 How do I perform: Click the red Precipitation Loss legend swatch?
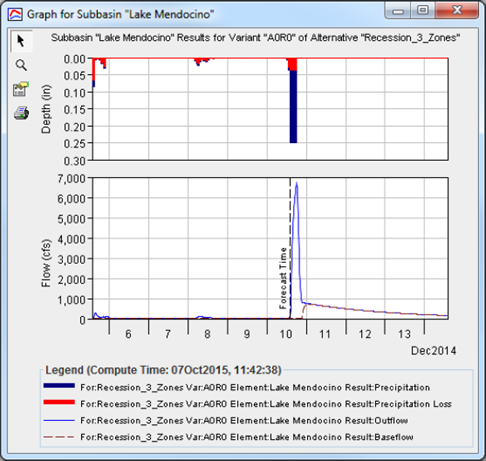click(x=59, y=402)
